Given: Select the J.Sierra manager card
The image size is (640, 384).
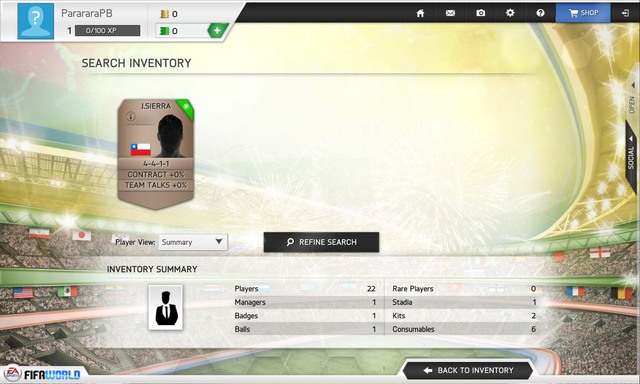Looking at the screenshot, I should coord(156,154).
